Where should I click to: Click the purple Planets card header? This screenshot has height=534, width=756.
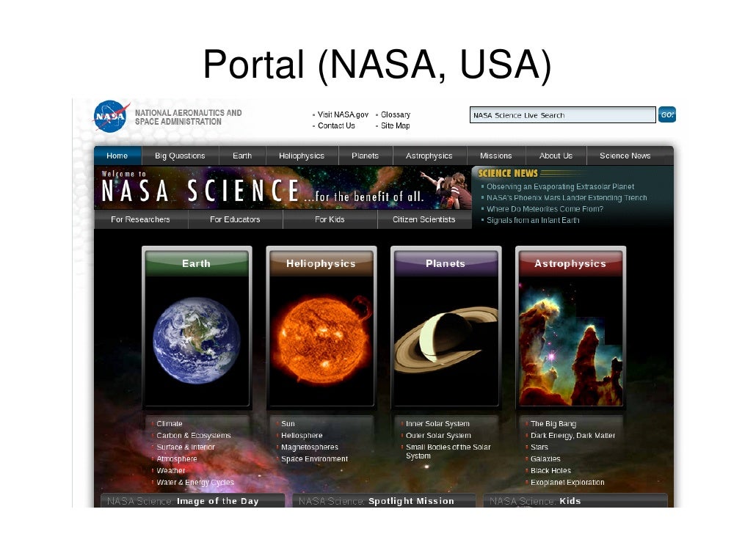pyautogui.click(x=446, y=263)
